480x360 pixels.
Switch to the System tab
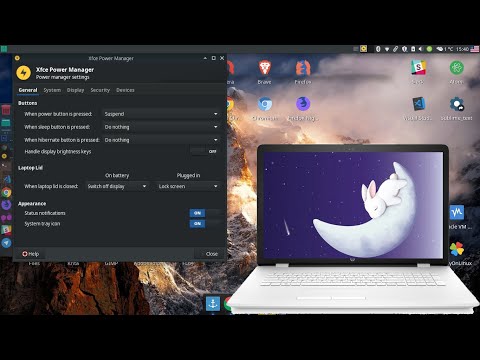[52, 90]
